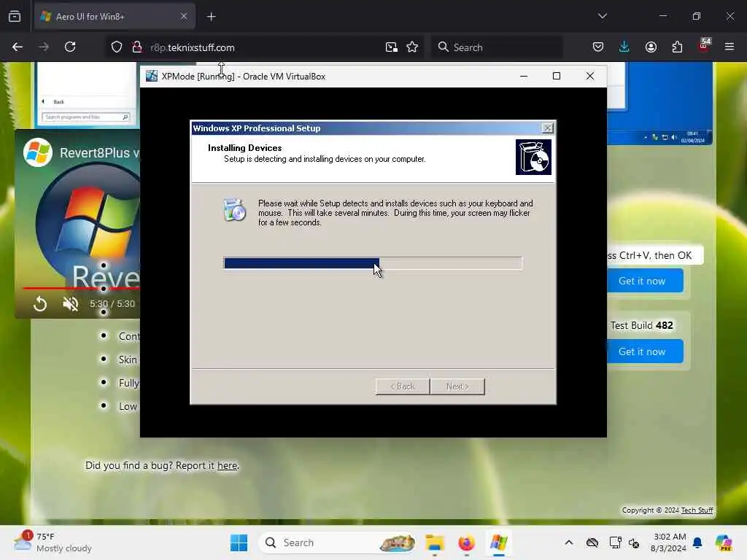Reload the page with the refresh icon
This screenshot has width=747, height=560.
(70, 47)
